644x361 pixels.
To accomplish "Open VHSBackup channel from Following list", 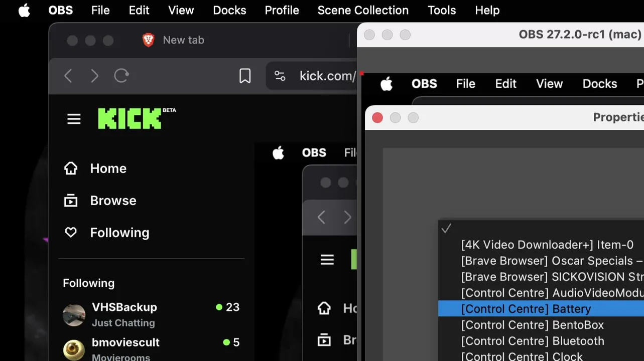I will (x=124, y=307).
